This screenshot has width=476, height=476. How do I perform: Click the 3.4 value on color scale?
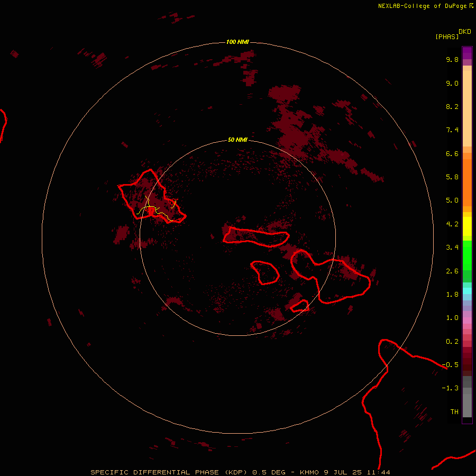[452, 248]
